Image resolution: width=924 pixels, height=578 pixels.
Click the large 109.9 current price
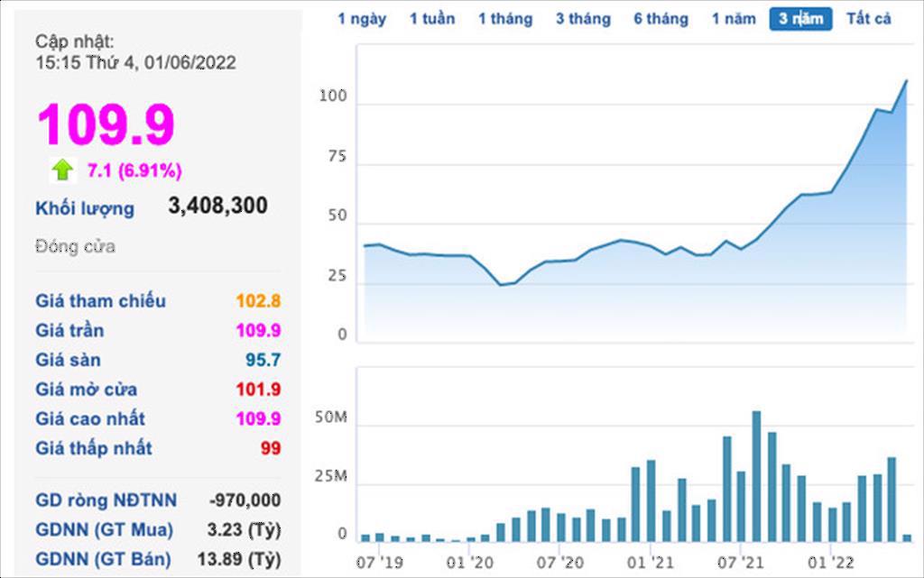tap(106, 124)
